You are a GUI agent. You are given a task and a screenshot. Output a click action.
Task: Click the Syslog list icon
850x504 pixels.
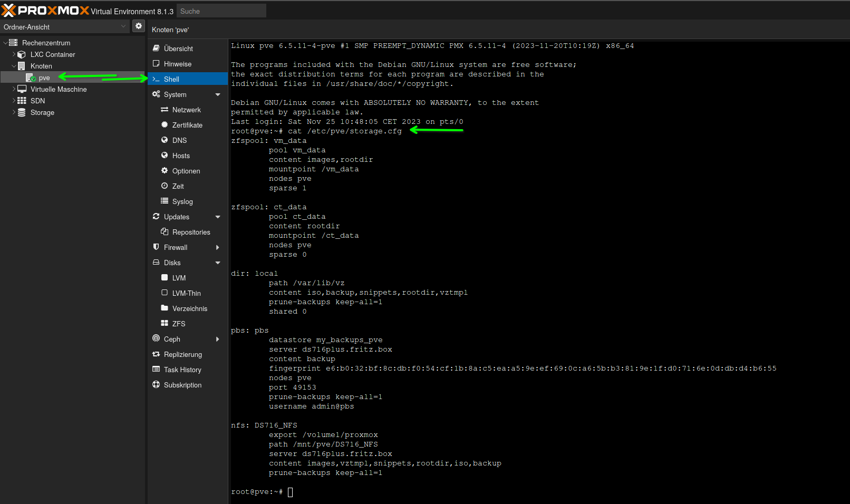[165, 201]
